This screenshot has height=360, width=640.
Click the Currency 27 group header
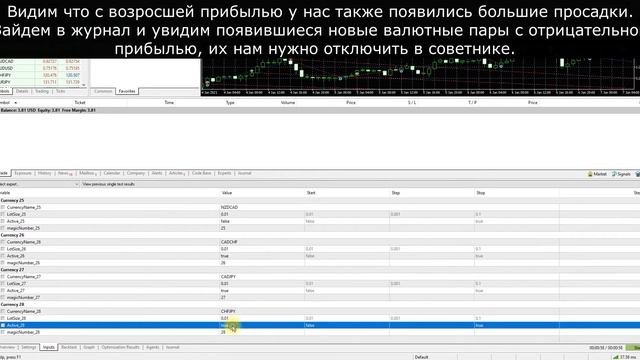coord(12,270)
